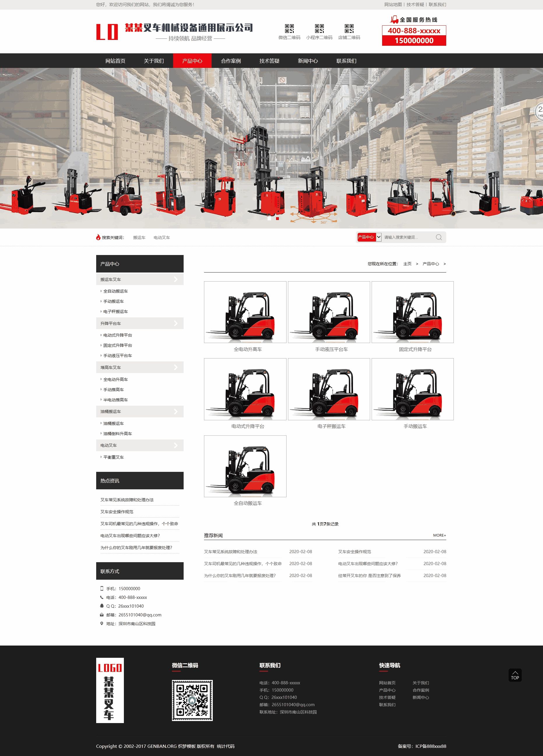Open the 全电动升高车 product thumbnail
Viewport: 543px width, 756px height.
pos(245,312)
